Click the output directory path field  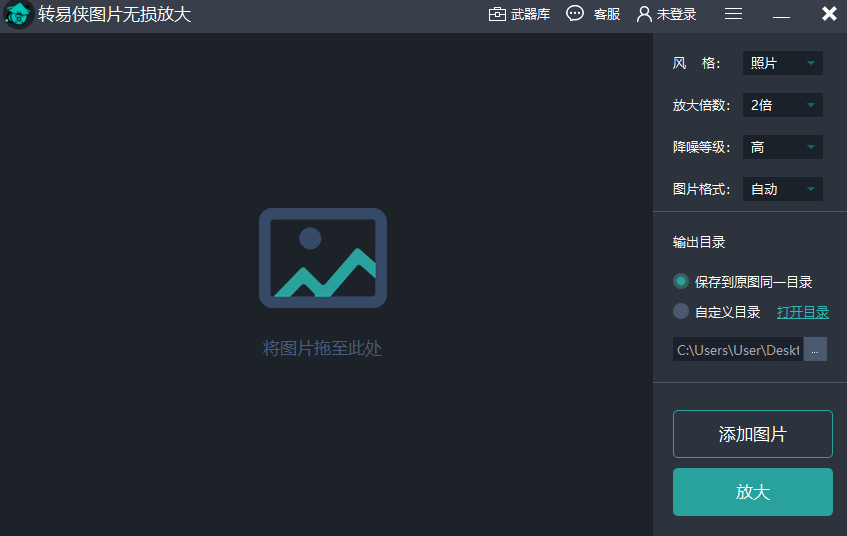click(738, 350)
